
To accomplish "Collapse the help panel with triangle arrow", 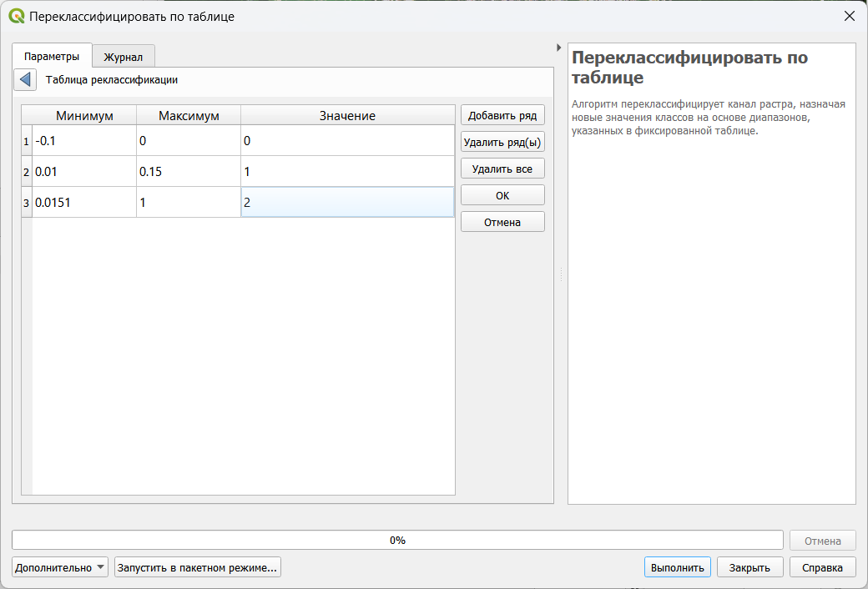I will pos(558,48).
